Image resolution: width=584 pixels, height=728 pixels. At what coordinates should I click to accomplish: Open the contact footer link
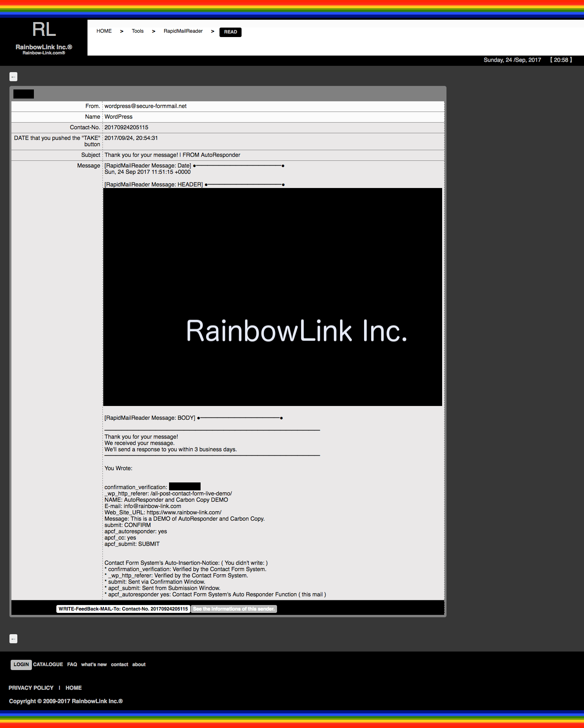coord(119,665)
